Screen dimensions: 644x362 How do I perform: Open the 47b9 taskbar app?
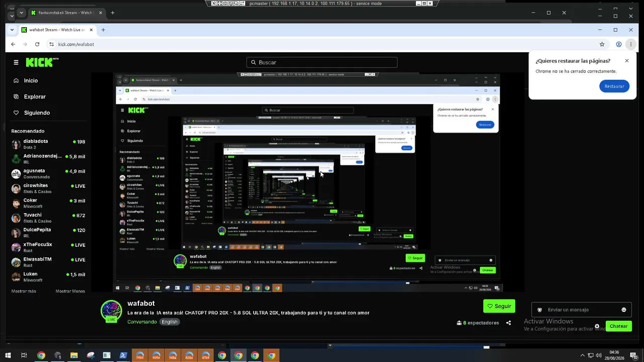coord(205,355)
